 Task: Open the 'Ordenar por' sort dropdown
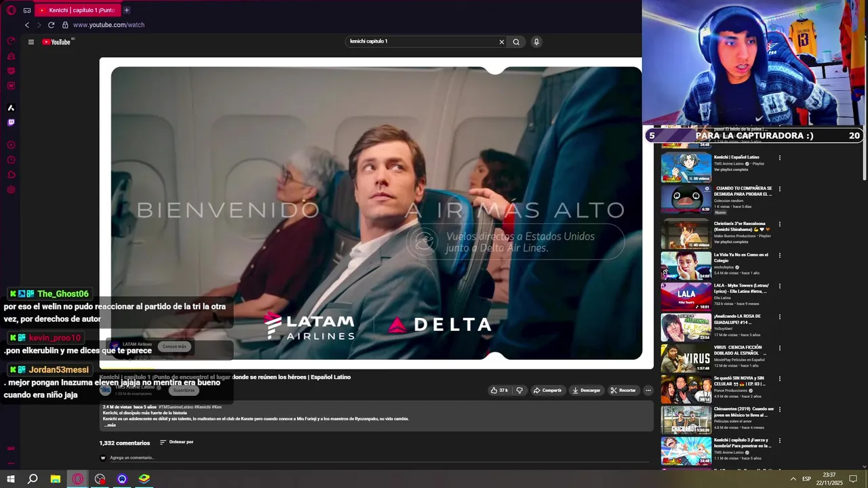click(177, 442)
